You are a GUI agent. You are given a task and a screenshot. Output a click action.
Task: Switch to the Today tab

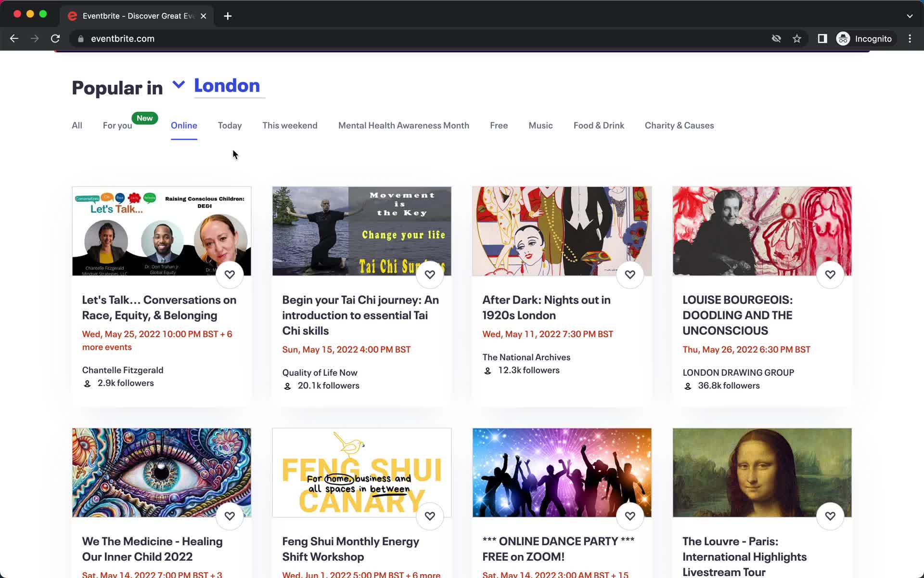coord(230,125)
